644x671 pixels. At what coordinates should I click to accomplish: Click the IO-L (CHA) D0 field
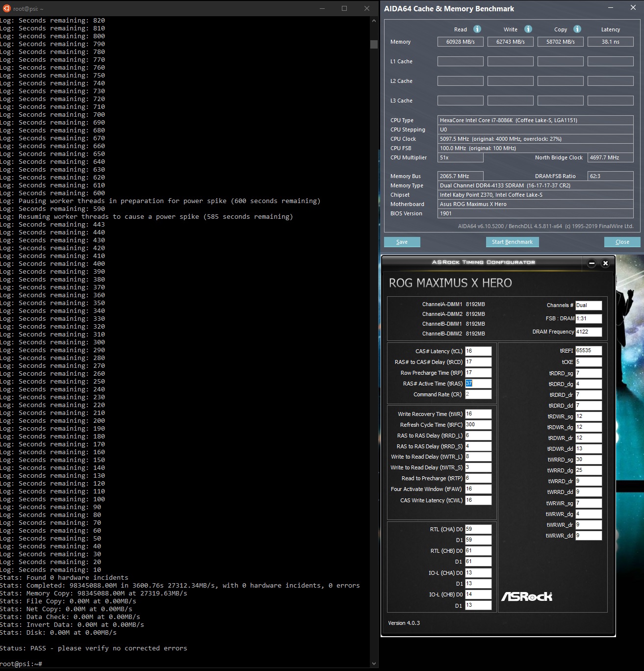pyautogui.click(x=478, y=573)
